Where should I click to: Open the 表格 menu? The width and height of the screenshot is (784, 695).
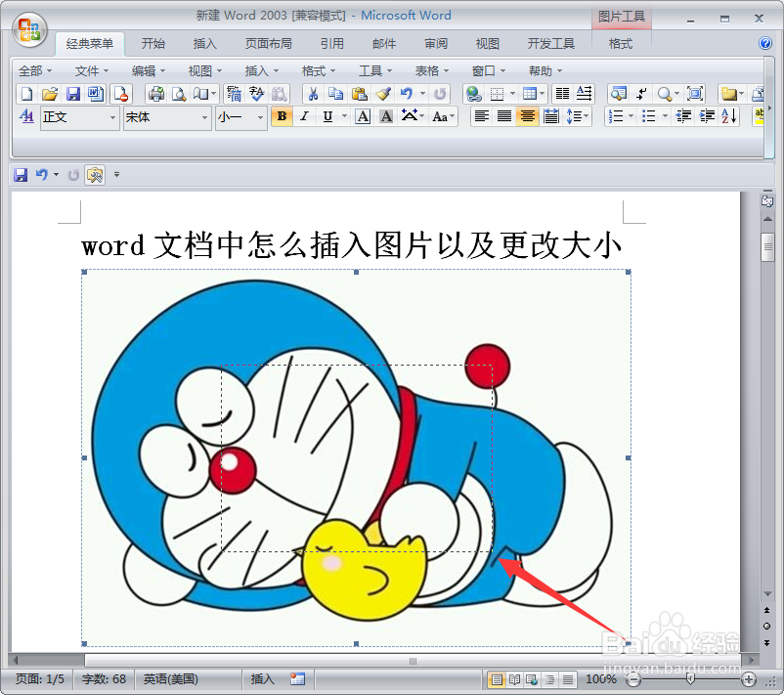(432, 71)
